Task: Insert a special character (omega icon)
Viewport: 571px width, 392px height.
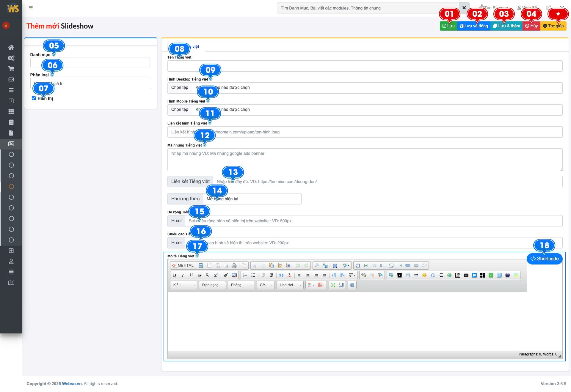Action: tap(433, 275)
